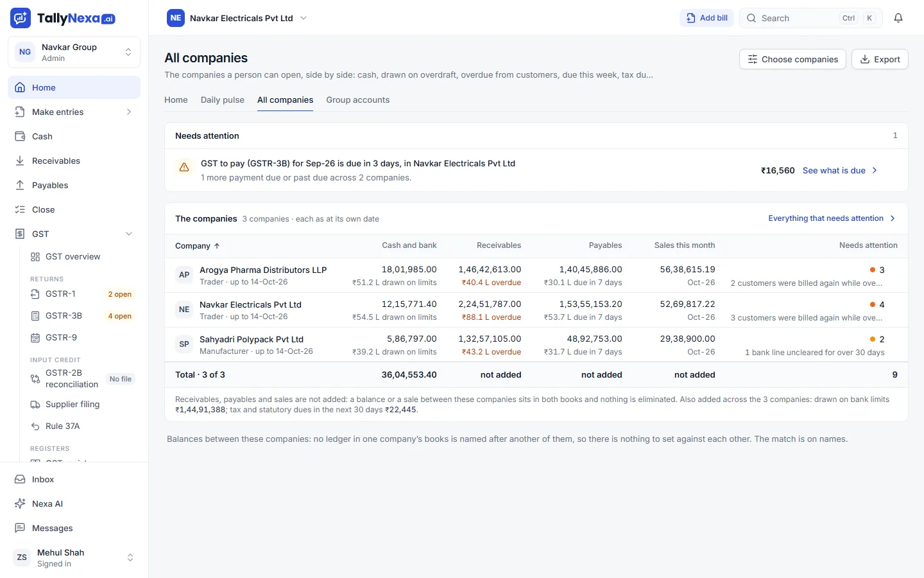Viewport: 924px width, 578px height.
Task: Open notifications bell
Action: tap(898, 18)
